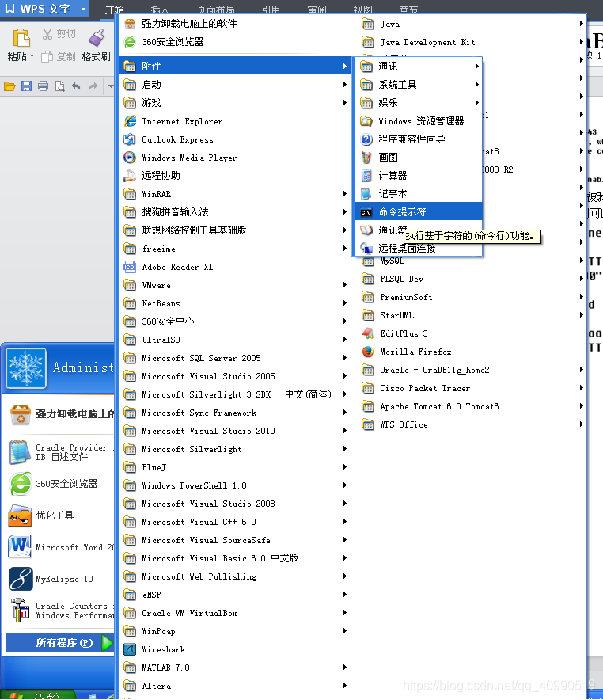Expand the WinRAR submenu
The width and height of the screenshot is (603, 700).
[x=234, y=194]
